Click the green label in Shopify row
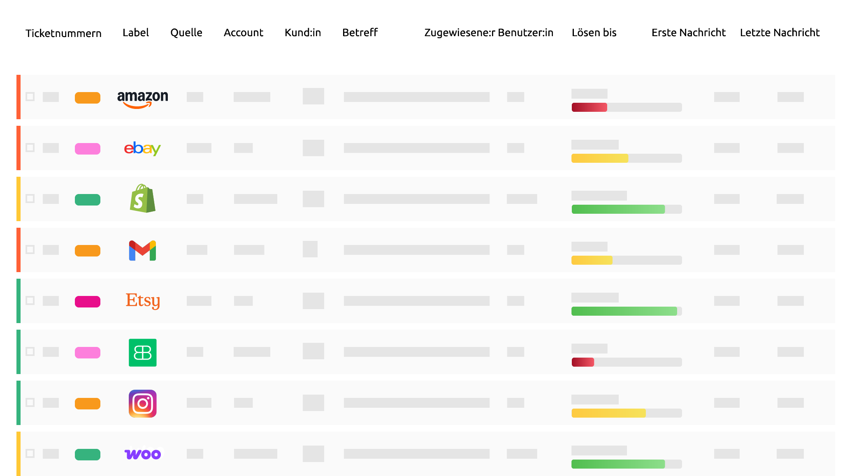The width and height of the screenshot is (868, 476). click(88, 200)
